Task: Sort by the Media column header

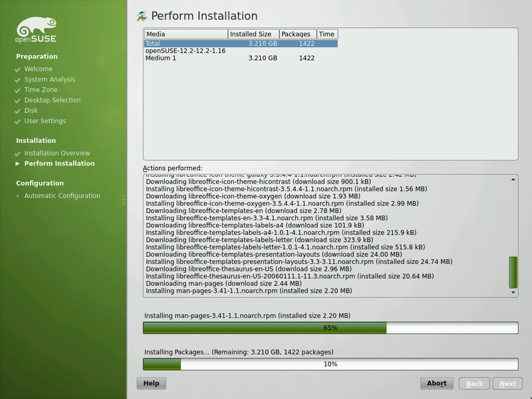Action: pyautogui.click(x=186, y=35)
